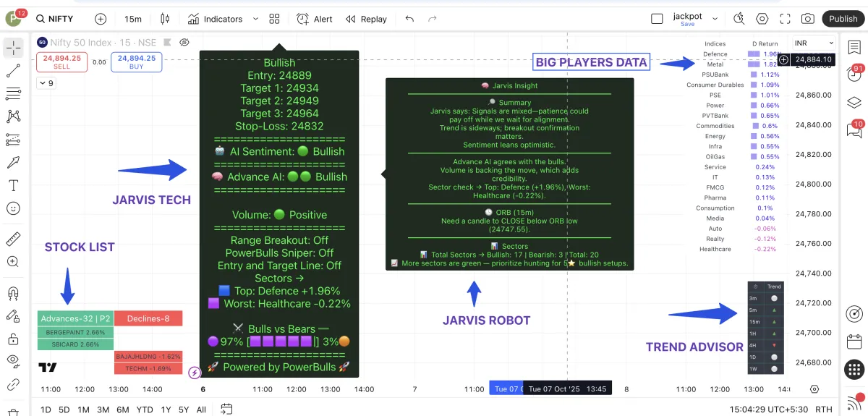The image size is (868, 416).
Task: Select the 5Y date range
Action: pyautogui.click(x=183, y=409)
